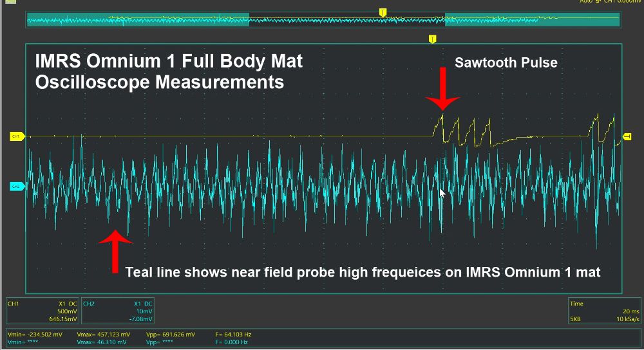
Task: Click the 20 ms time base value
Action: (x=631, y=311)
